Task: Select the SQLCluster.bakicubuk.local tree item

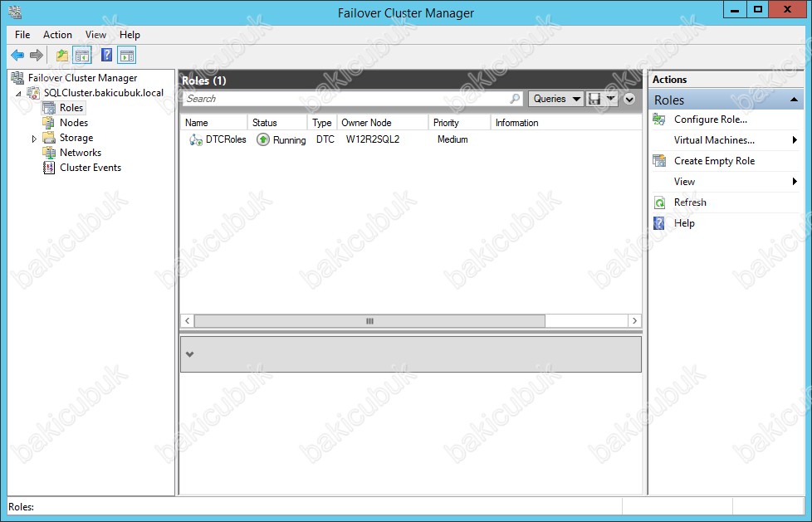Action: click(104, 93)
